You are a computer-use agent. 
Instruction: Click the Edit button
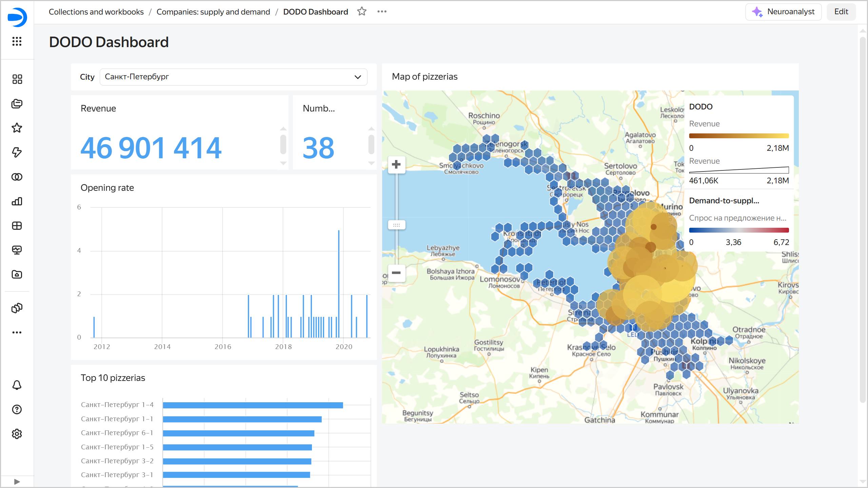point(841,11)
